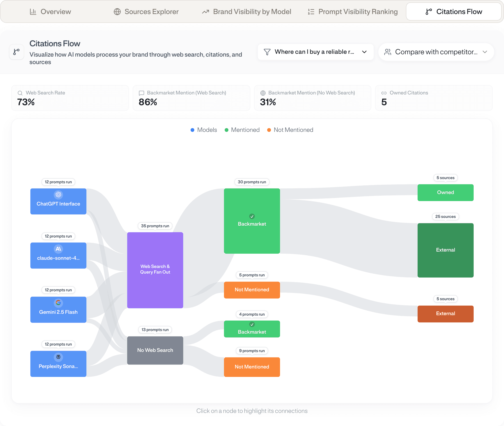Click the 86% Backmarket Mention value
The height and width of the screenshot is (426, 504).
coord(148,102)
